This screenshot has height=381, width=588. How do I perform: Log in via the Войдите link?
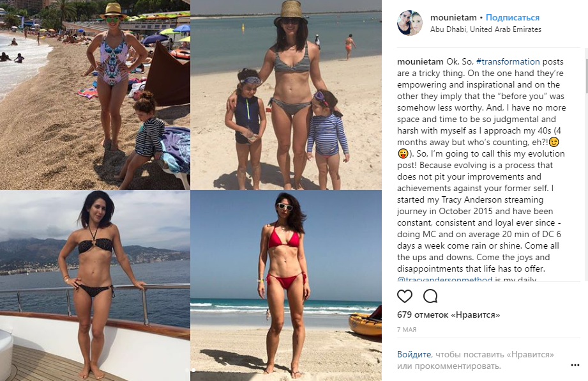pyautogui.click(x=414, y=354)
